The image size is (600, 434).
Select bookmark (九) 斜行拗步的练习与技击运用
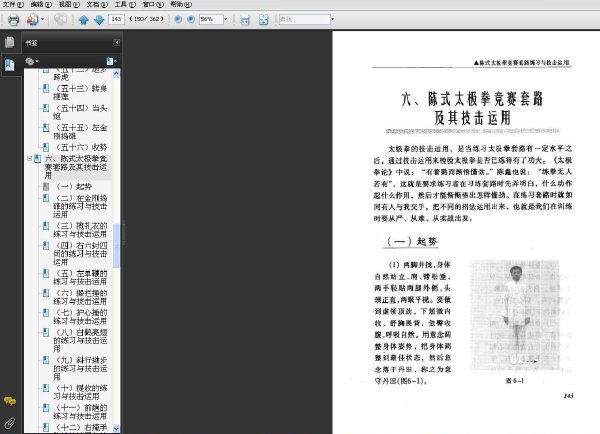tap(80, 368)
